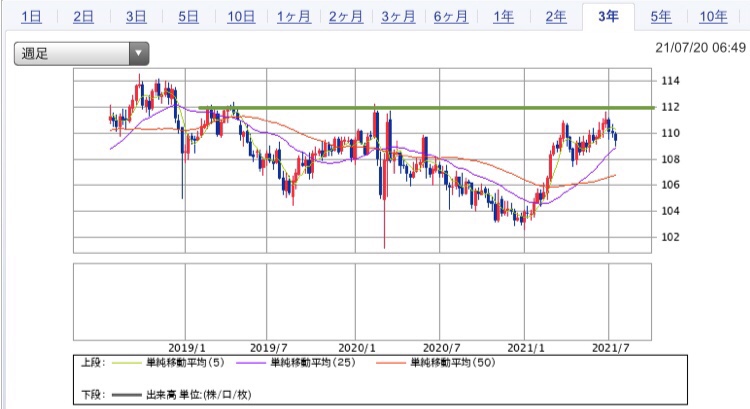Switch to the 1年 tab
The height and width of the screenshot is (409, 750).
[x=503, y=17]
